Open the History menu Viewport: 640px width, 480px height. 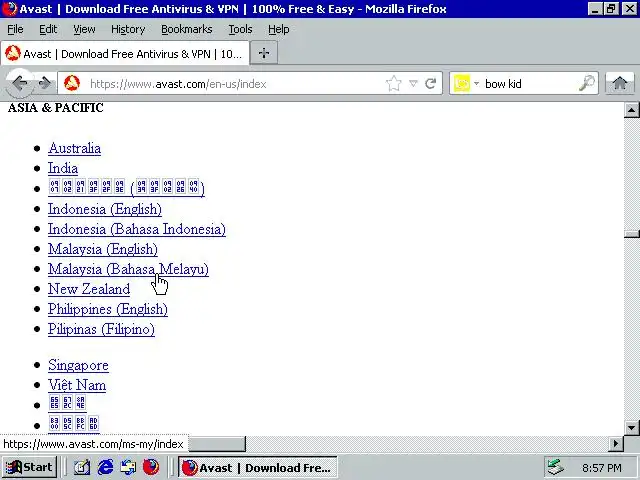[x=128, y=29]
